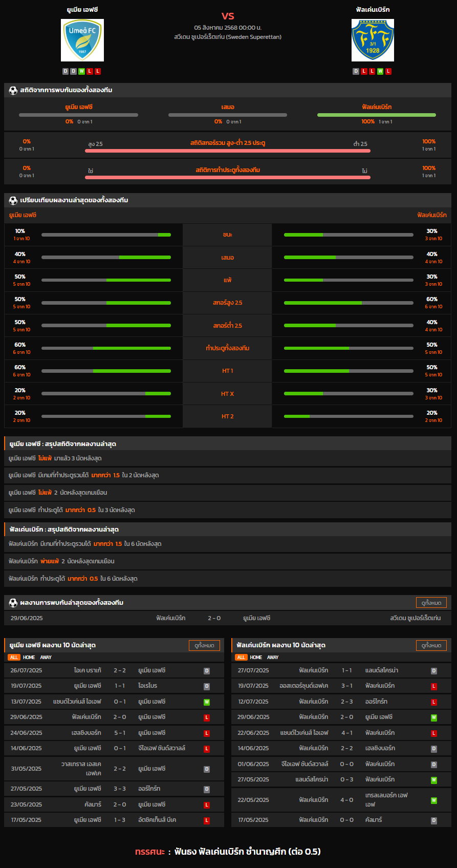The width and height of the screenshot is (457, 868).
Task: Click Falkenberg 100% green head-to-head win bar
Action: [x=377, y=115]
